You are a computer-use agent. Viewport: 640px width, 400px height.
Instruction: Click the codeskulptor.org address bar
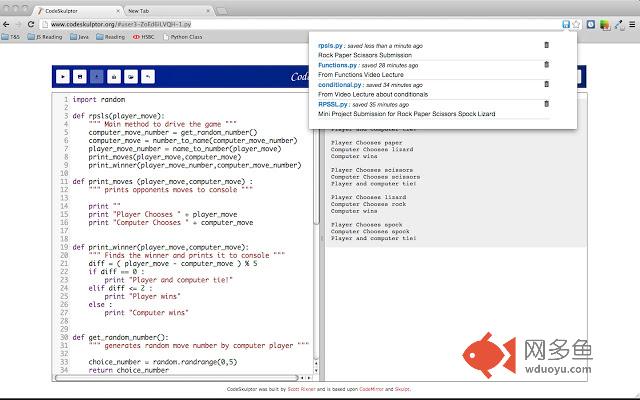coord(300,24)
